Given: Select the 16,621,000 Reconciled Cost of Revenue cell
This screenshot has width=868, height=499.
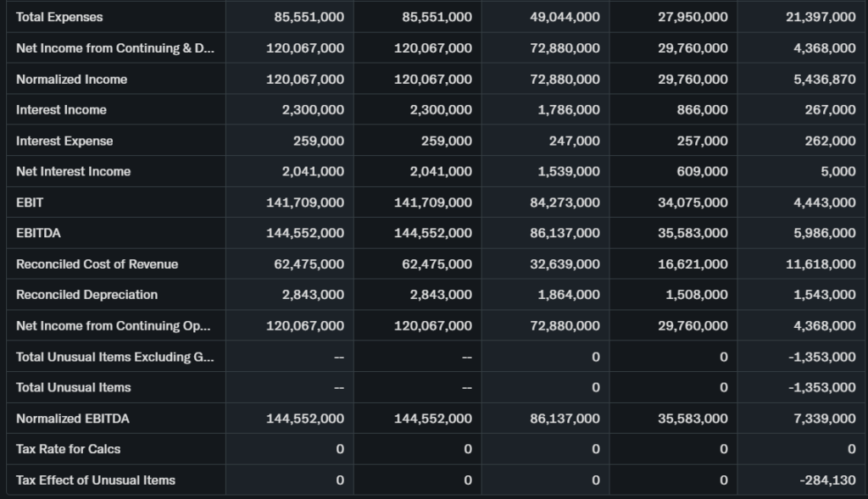Looking at the screenshot, I should [693, 263].
